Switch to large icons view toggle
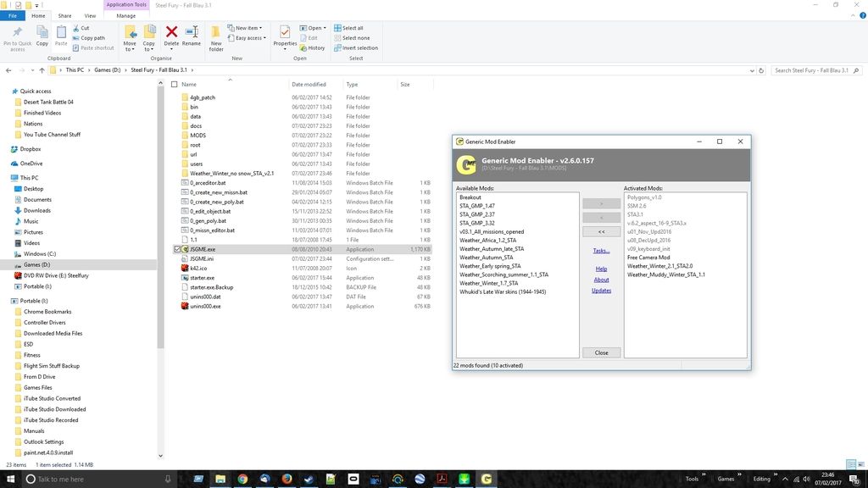This screenshot has width=868, height=488. click(x=861, y=464)
